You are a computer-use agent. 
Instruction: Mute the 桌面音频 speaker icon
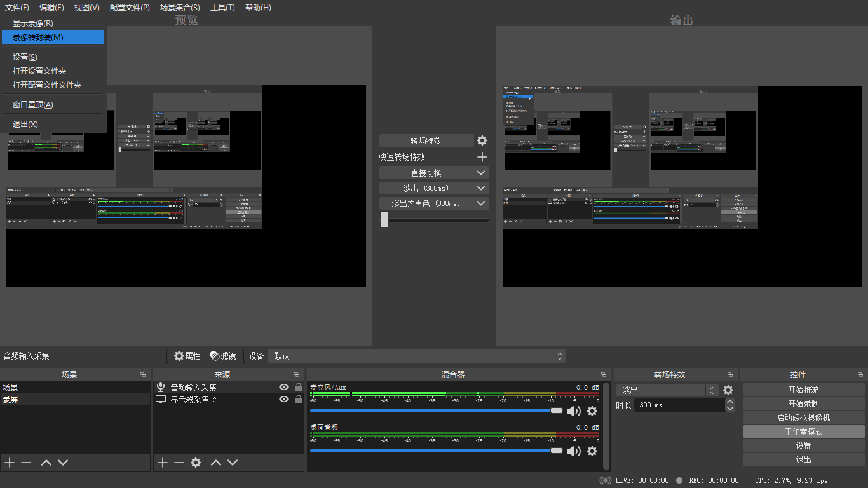coord(574,451)
